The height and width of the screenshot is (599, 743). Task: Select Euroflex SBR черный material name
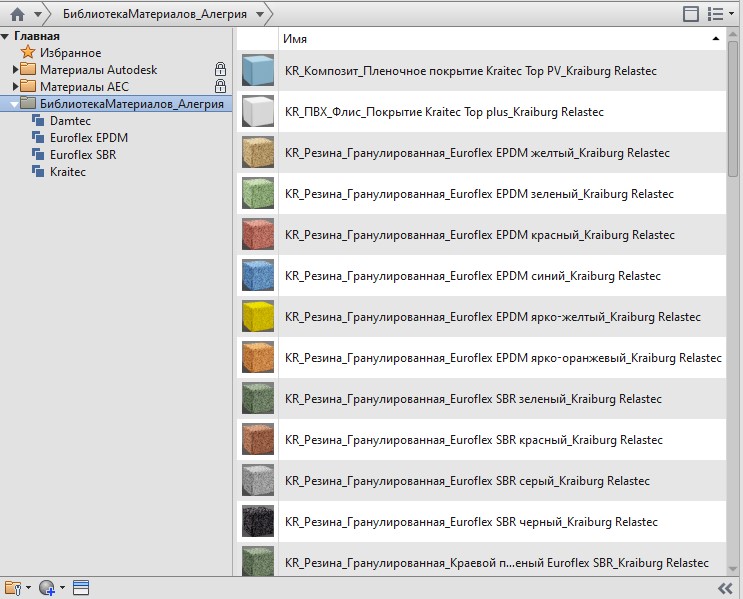[471, 522]
